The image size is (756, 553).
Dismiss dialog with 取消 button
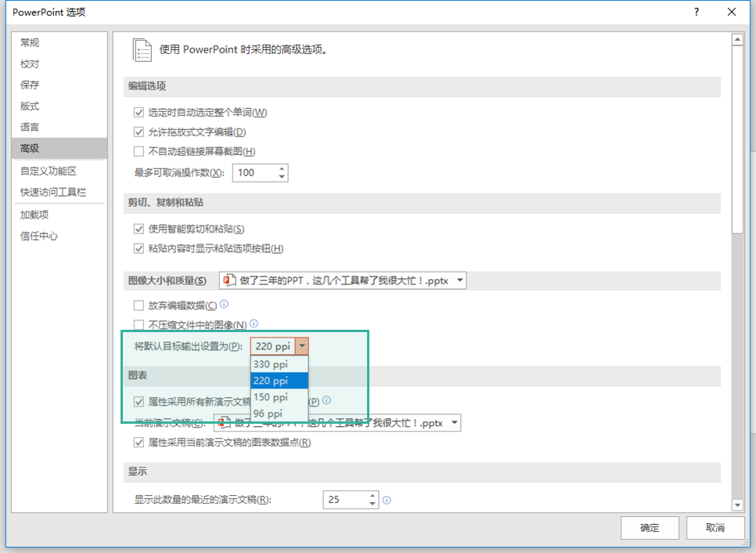(715, 527)
